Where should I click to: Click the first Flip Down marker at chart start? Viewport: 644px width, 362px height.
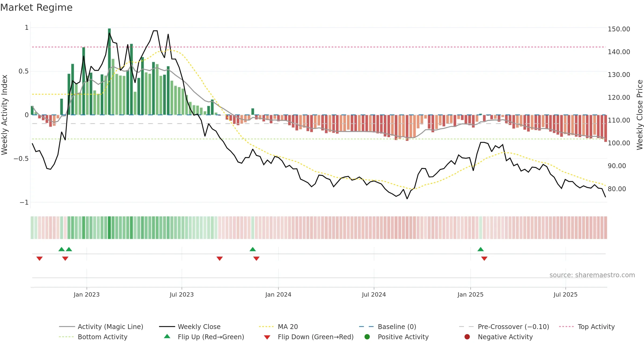pos(39,258)
